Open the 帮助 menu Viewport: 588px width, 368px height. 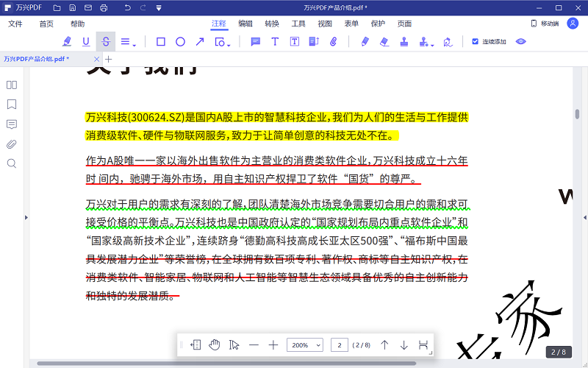[x=78, y=24]
